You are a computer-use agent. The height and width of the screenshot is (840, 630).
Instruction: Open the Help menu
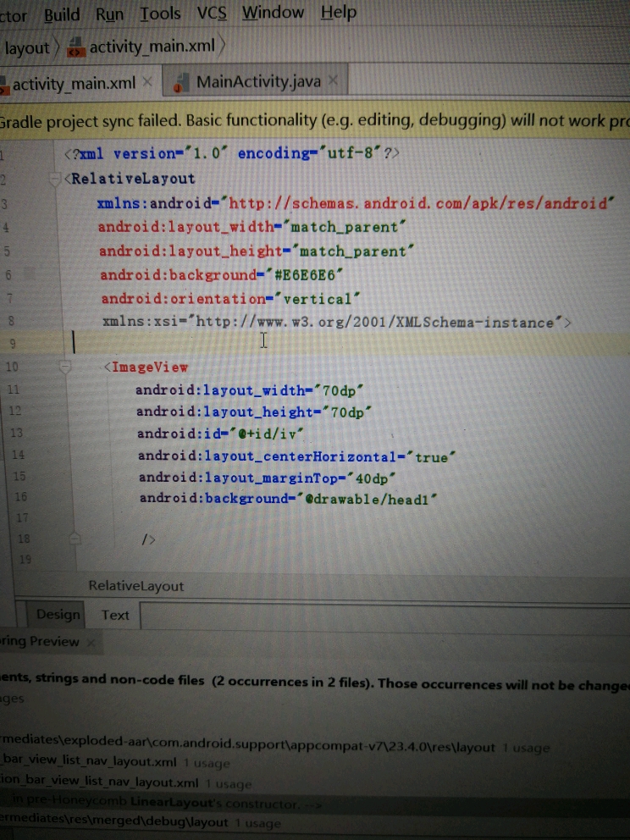pyautogui.click(x=339, y=12)
